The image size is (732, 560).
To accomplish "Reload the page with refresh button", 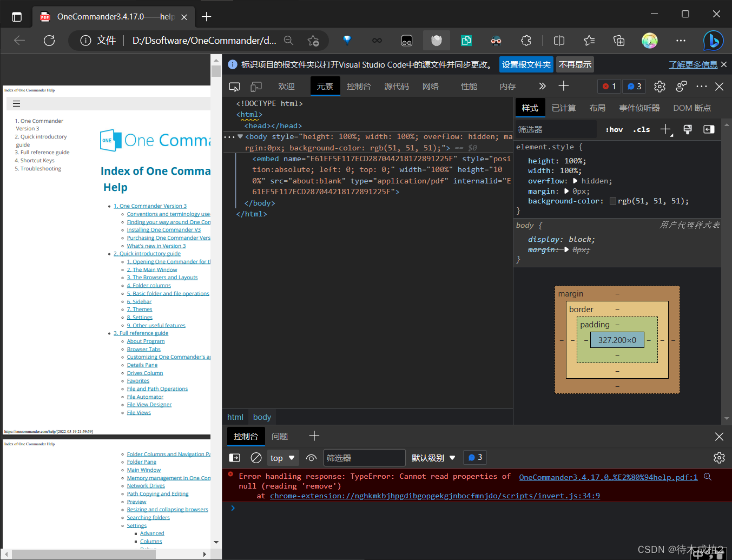I will (x=49, y=41).
